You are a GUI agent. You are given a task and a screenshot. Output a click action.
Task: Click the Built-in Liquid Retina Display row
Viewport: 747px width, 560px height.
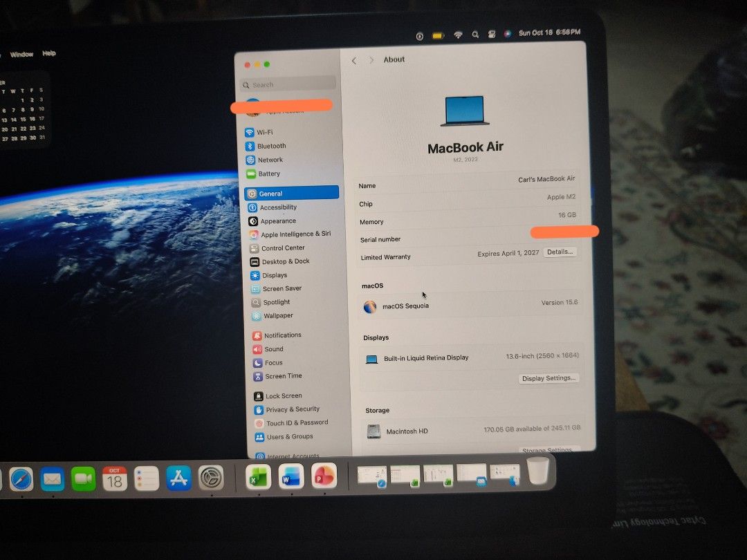[472, 357]
